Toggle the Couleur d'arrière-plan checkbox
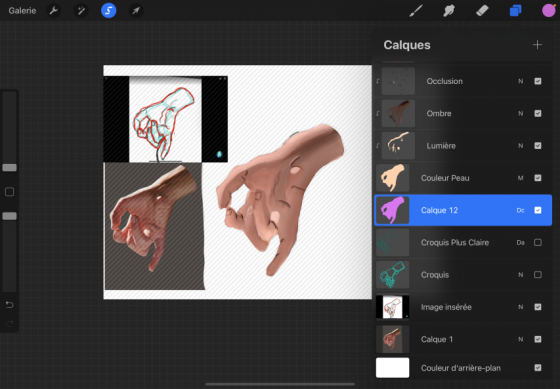 click(538, 368)
